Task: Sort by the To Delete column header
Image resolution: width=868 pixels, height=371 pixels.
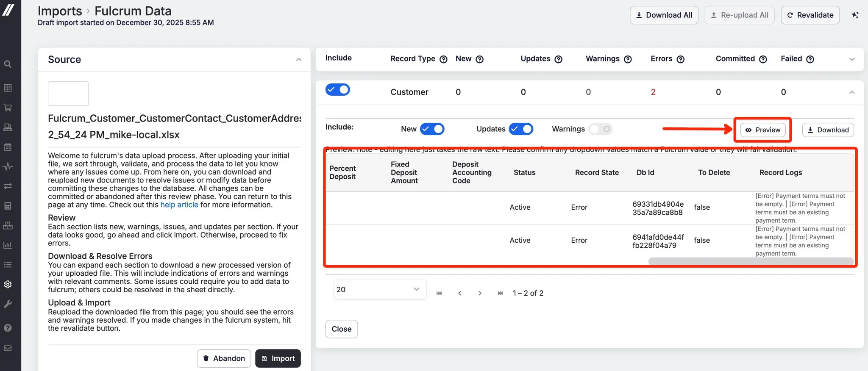Action: pos(714,172)
